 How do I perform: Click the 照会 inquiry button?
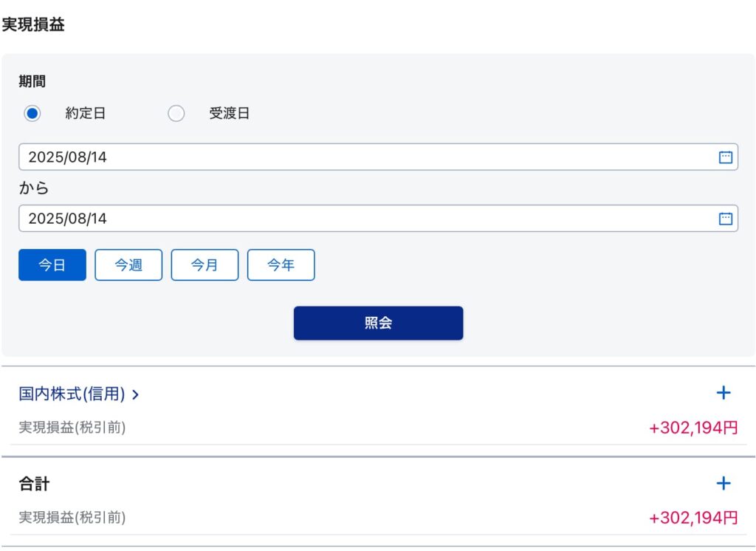(x=379, y=323)
